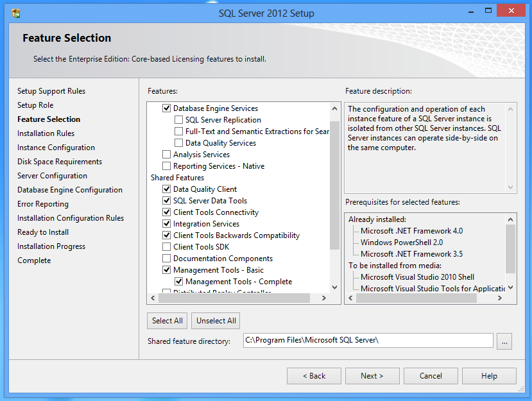Click the SQL Server setup title bar icon
Viewport: 532px width, 401px height.
coord(15,13)
